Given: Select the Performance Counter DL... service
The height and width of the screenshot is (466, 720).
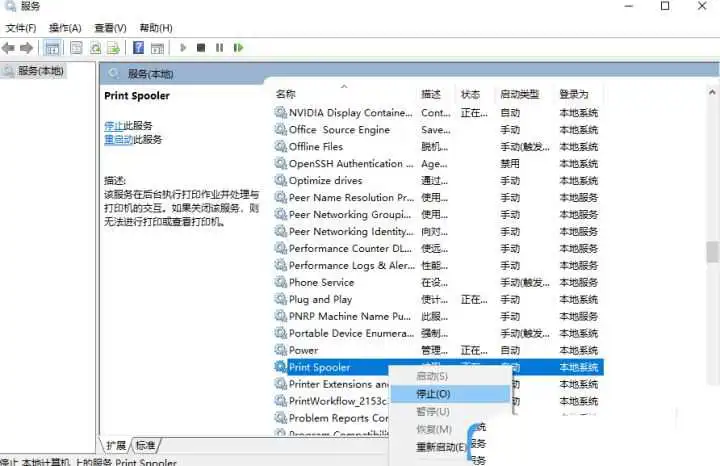Looking at the screenshot, I should click(x=350, y=248).
